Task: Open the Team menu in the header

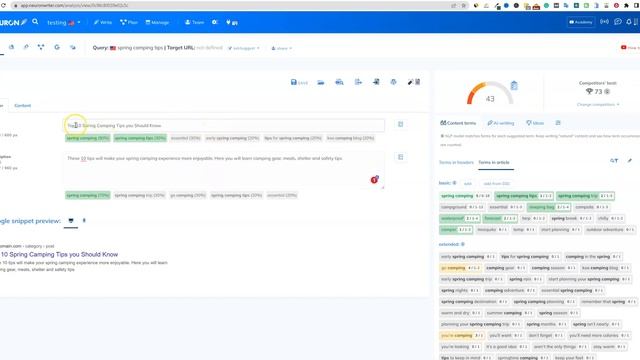Action: click(x=194, y=22)
